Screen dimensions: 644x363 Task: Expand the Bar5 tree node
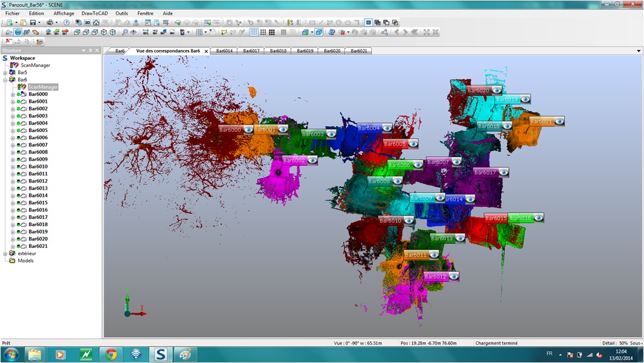[5, 72]
